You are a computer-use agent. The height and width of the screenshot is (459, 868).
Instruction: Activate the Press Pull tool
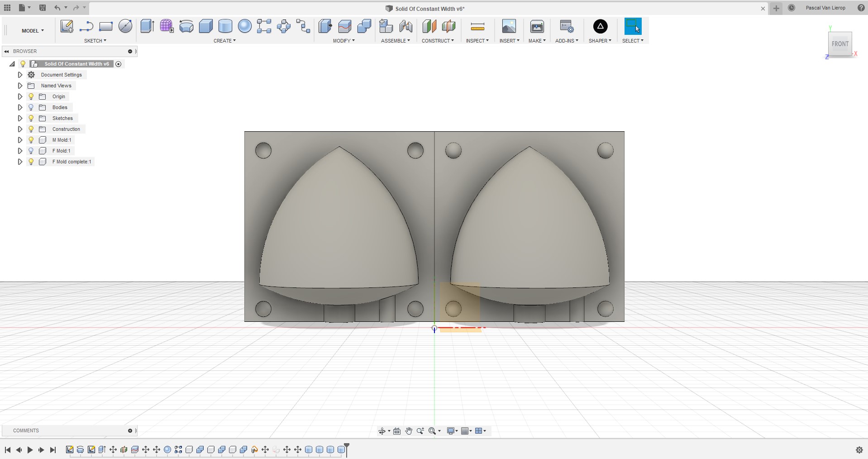coord(325,26)
